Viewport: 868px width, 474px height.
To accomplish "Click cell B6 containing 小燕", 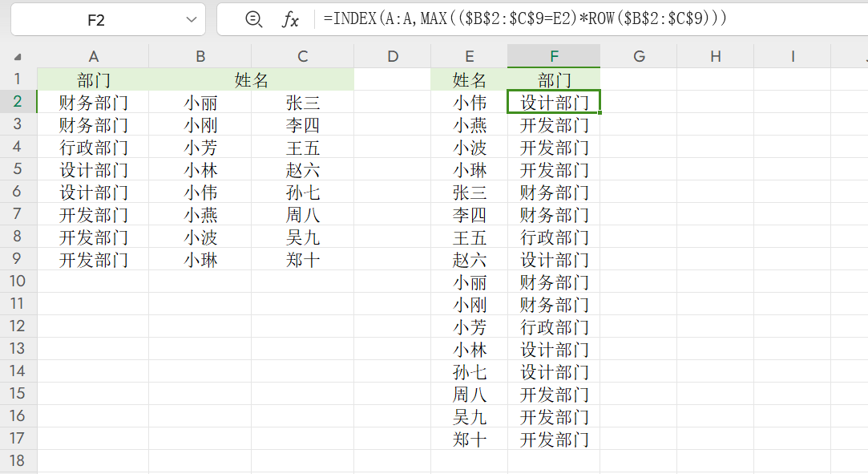I will pos(200,192).
